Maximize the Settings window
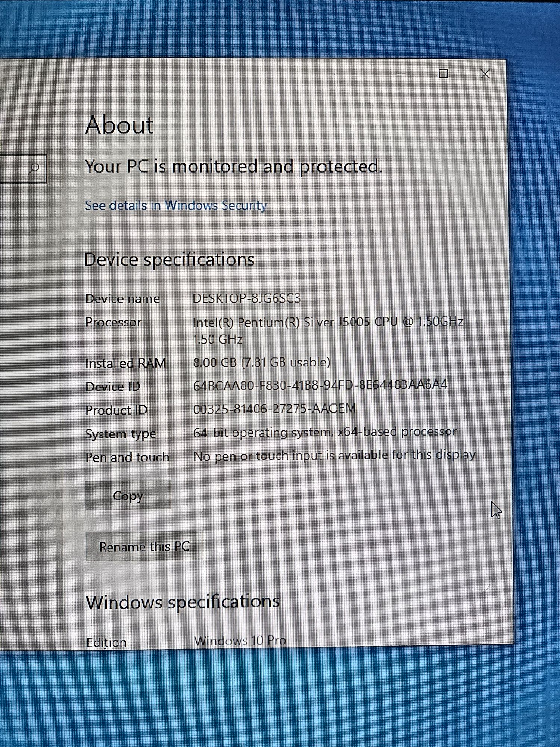The image size is (560, 747). (x=444, y=74)
